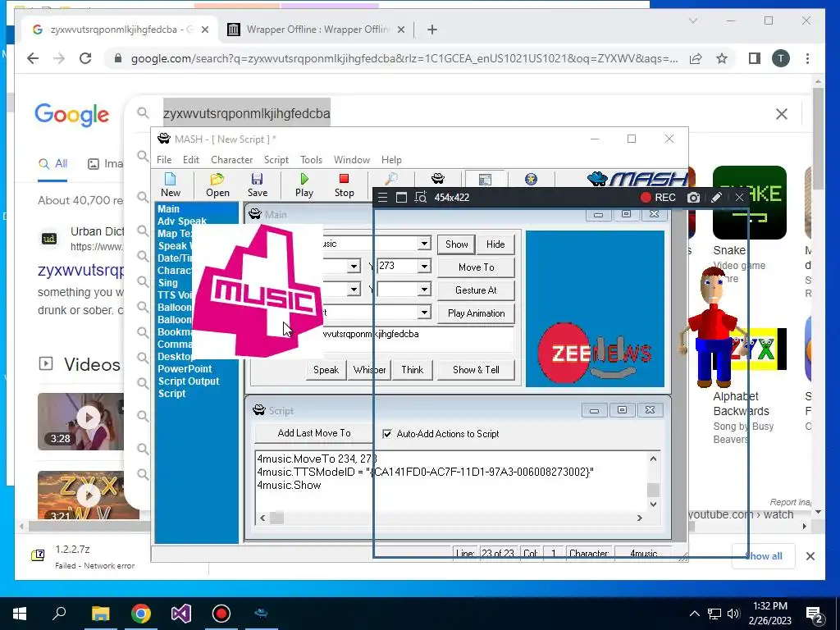
Task: Click the Add Last Move To button
Action: [x=314, y=433]
